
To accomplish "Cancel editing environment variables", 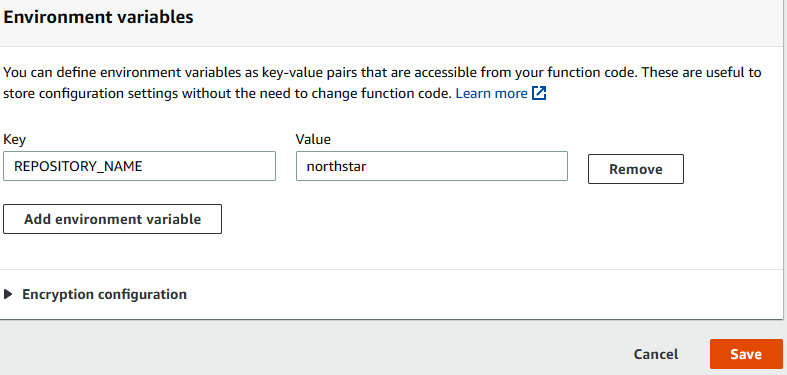I will [655, 354].
